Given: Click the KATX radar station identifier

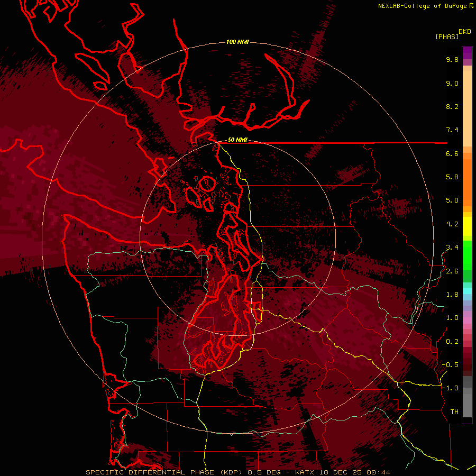Looking at the screenshot, I should (x=305, y=472).
